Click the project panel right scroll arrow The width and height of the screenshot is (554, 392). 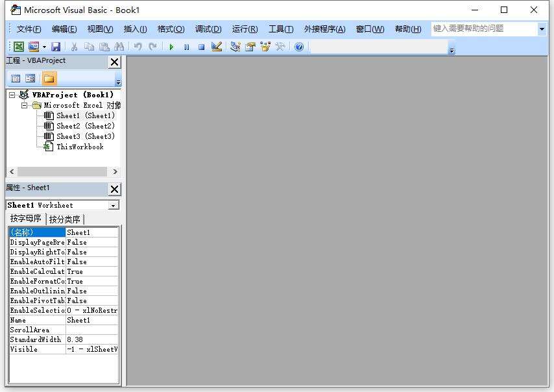115,172
